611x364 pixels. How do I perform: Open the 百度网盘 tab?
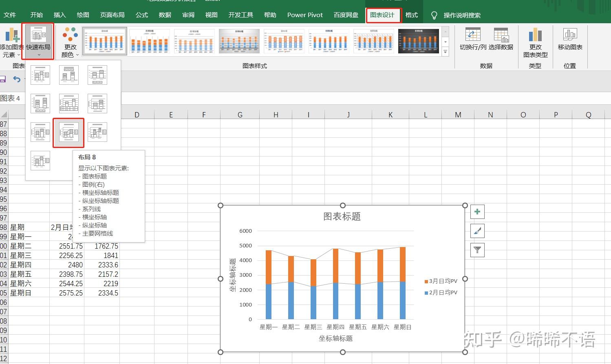pos(346,15)
